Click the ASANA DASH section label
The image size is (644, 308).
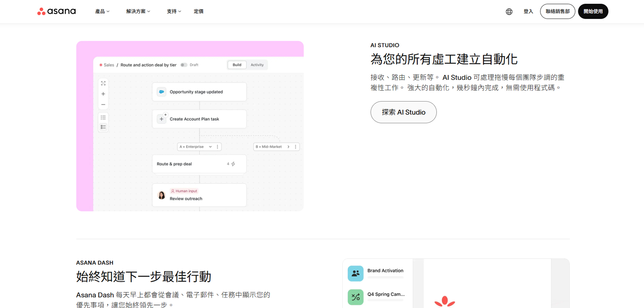pos(95,263)
